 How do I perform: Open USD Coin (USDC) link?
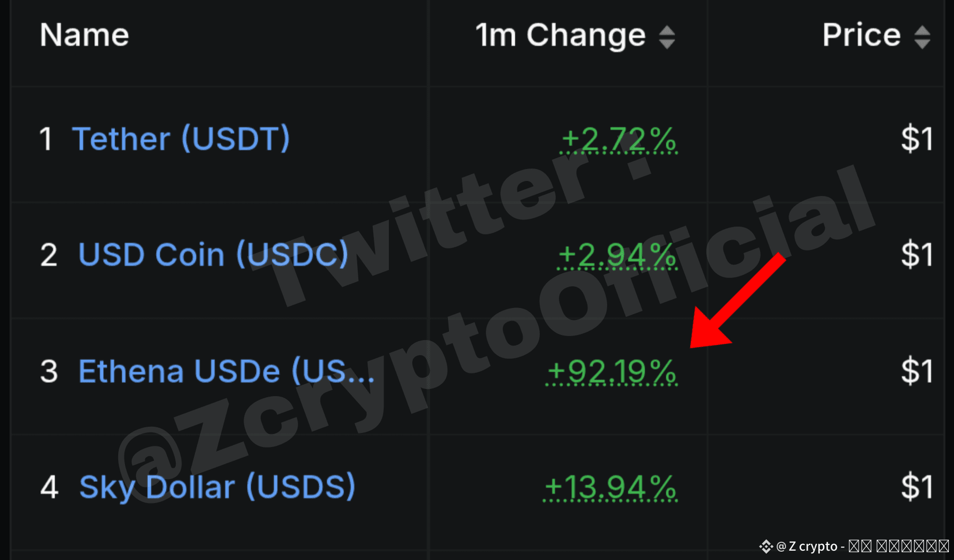213,255
